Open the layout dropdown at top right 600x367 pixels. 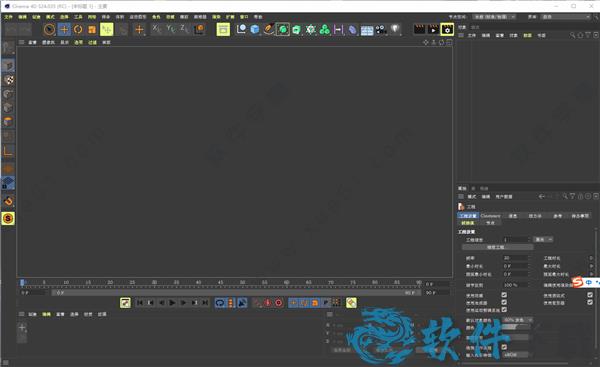click(x=566, y=17)
